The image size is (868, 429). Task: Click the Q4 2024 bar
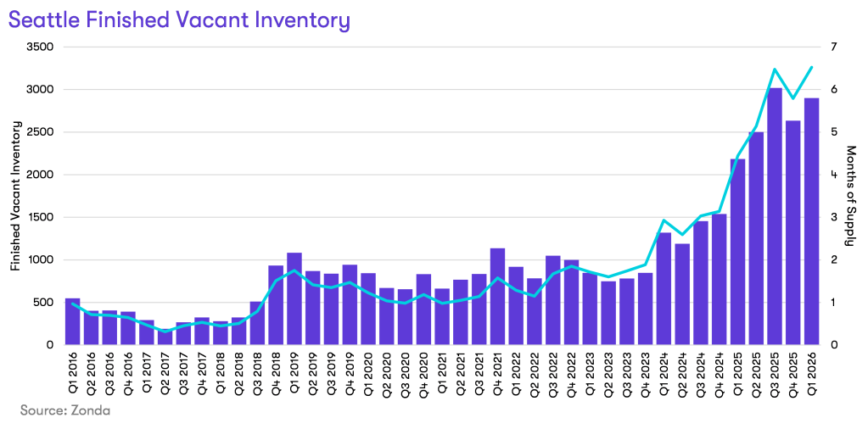pos(719,279)
